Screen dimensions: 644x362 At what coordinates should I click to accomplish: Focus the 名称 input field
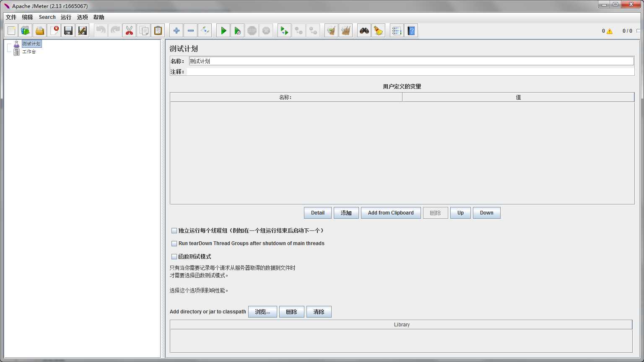(411, 61)
